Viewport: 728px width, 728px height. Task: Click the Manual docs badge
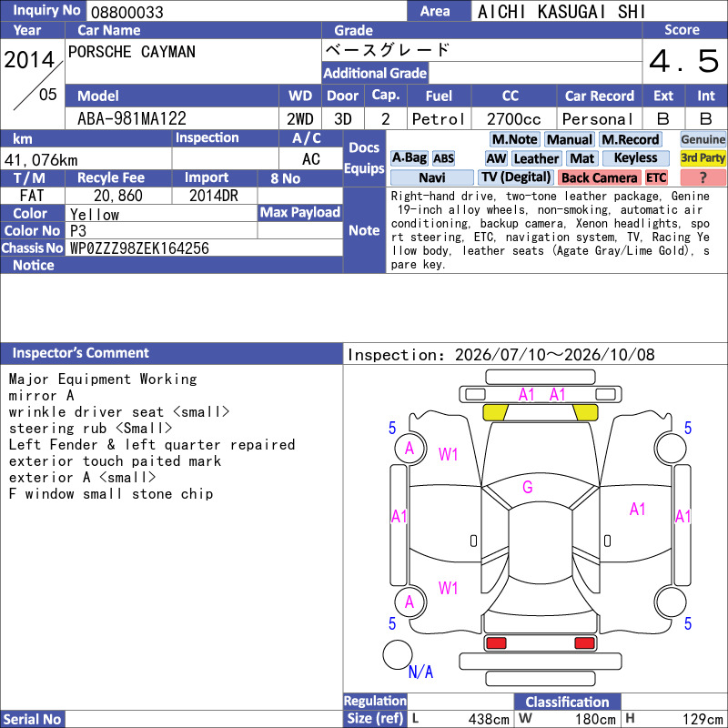click(x=570, y=139)
